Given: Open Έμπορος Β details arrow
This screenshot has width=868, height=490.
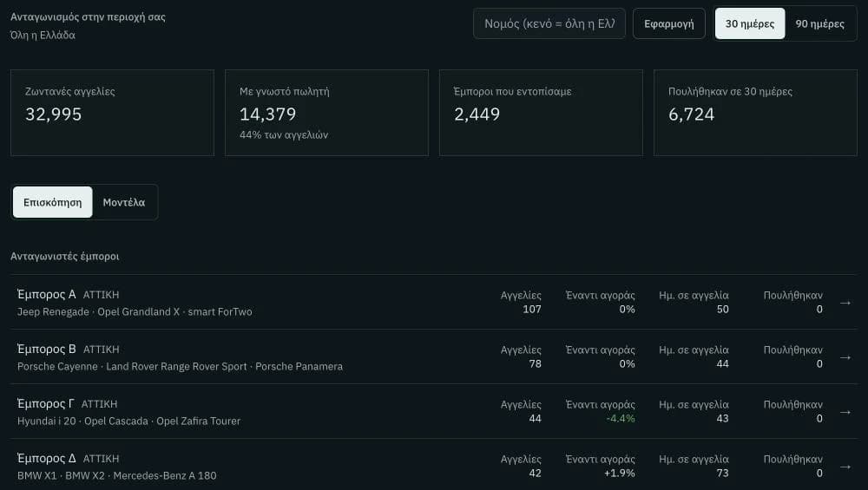Looking at the screenshot, I should pos(845,357).
